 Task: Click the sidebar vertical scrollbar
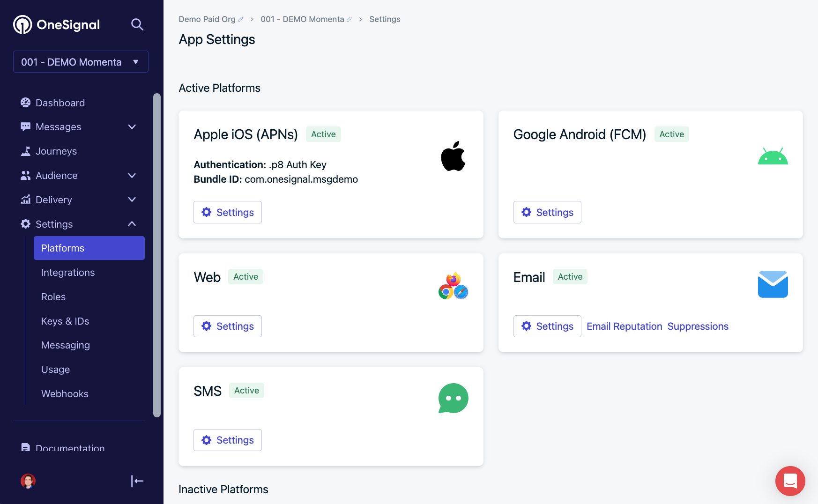click(x=157, y=255)
